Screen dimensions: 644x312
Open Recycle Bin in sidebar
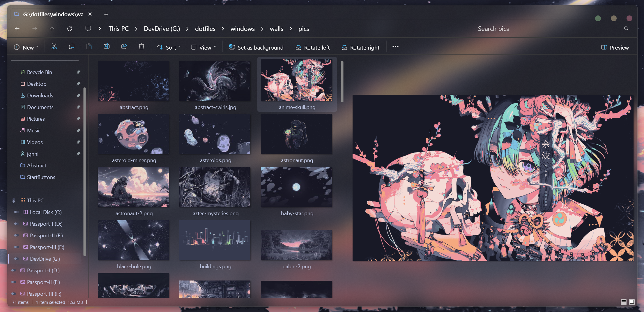[39, 72]
